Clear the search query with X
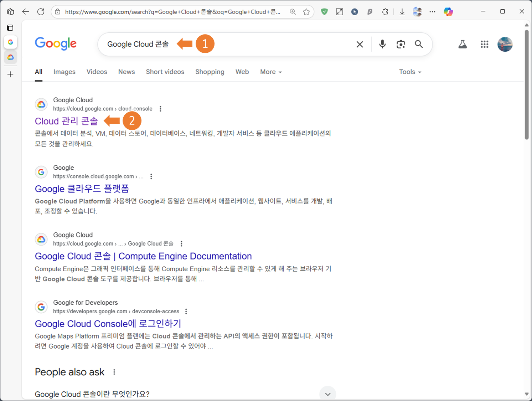The image size is (532, 401). coord(360,44)
